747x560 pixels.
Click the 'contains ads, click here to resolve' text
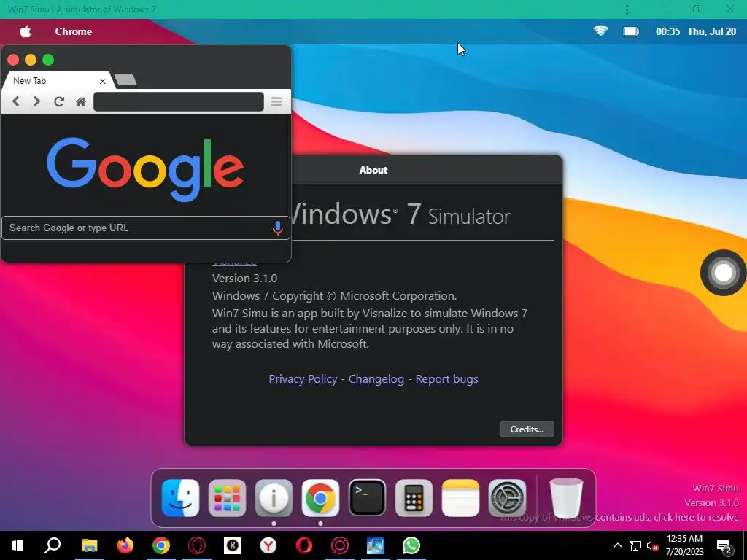click(x=667, y=517)
